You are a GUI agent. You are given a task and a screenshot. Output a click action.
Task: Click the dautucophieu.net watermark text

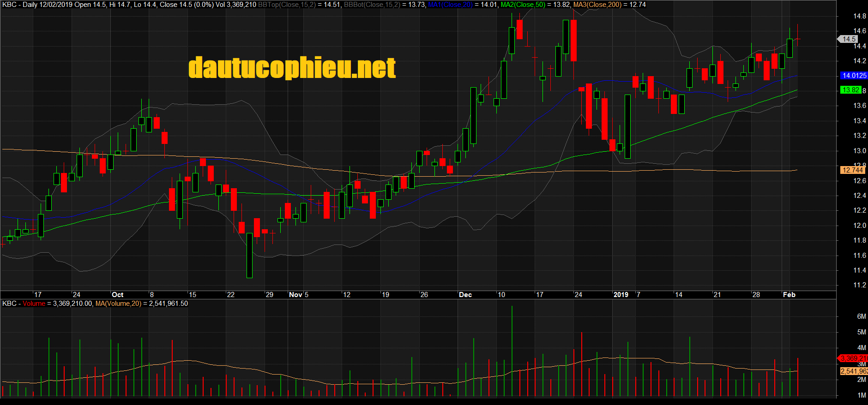(292, 68)
